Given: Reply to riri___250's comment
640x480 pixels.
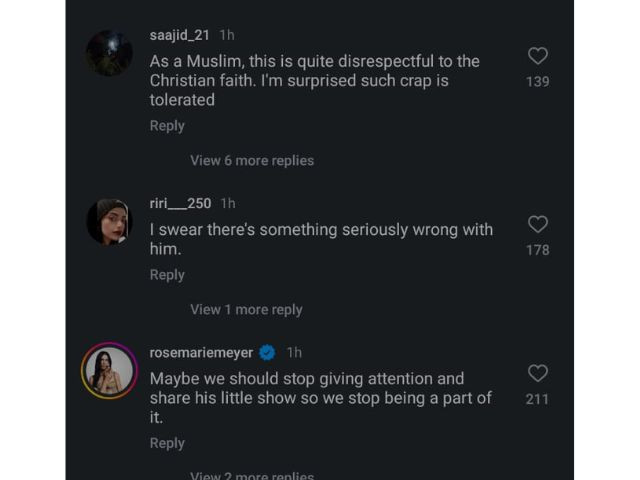Looking at the screenshot, I should 167,274.
